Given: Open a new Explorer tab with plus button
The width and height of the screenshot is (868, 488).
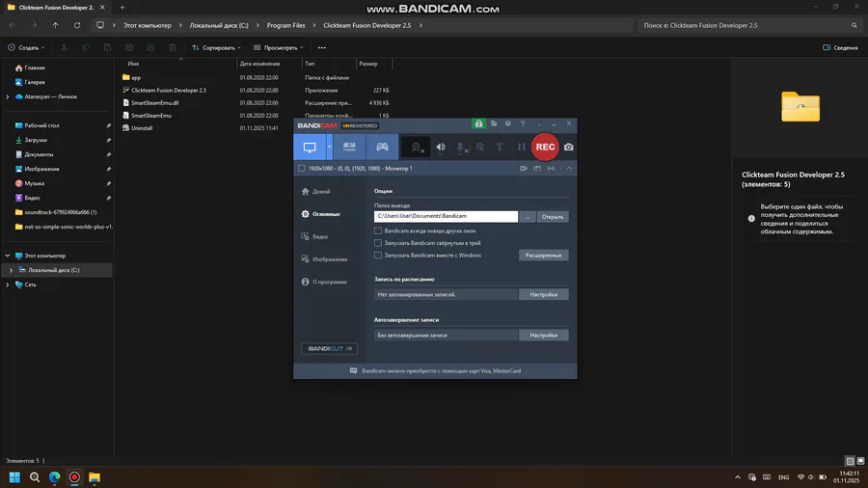Looking at the screenshot, I should [x=122, y=8].
